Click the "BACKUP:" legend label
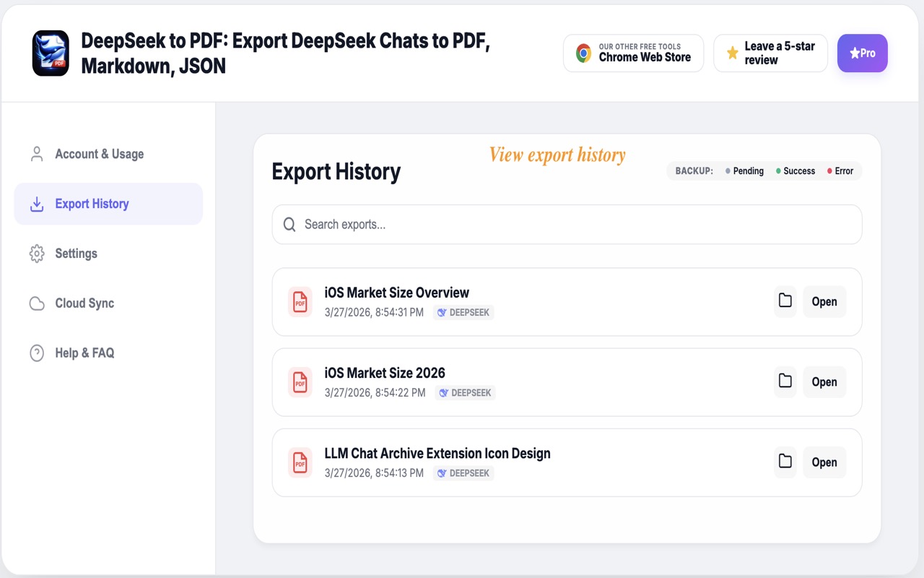924x578 pixels. tap(694, 171)
